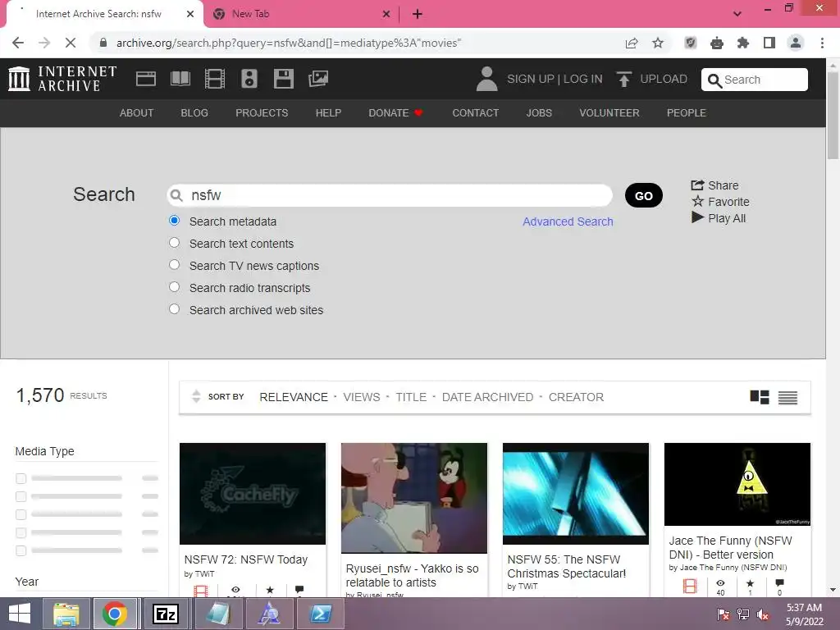Open the Software floppy disk icon

[283, 79]
